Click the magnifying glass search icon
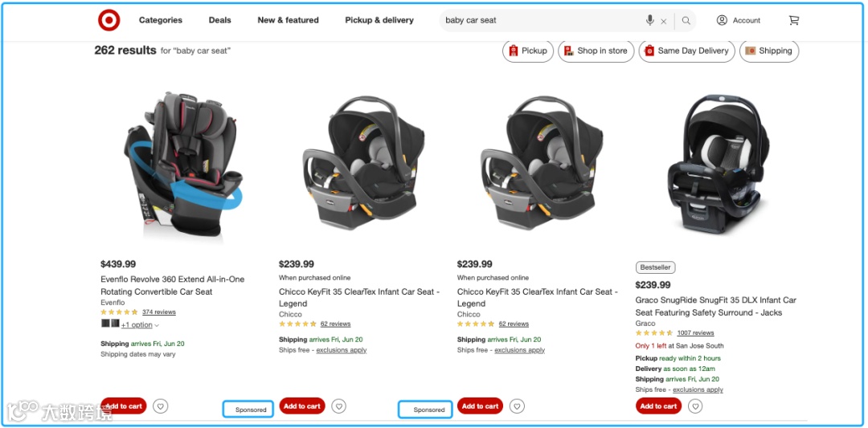Image resolution: width=868 pixels, height=428 pixels. coord(686,20)
